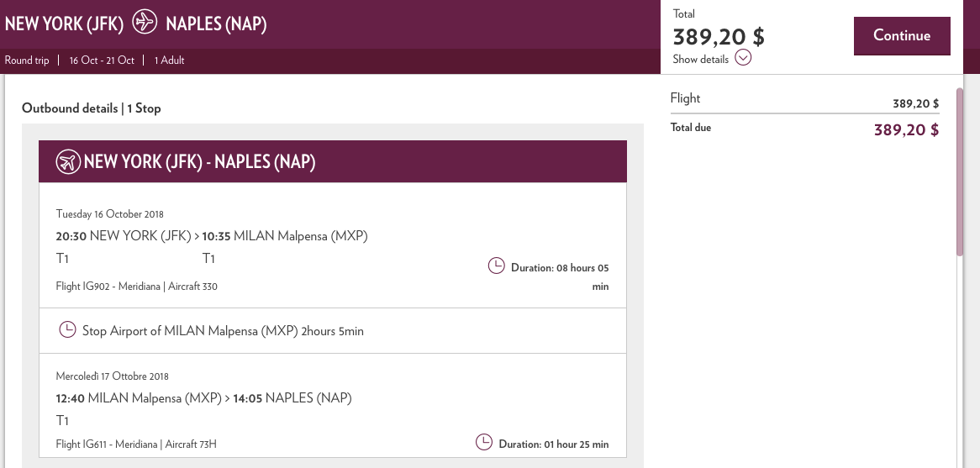Click the 12:40 MILAN Malpensa departure line
980x468 pixels.
click(203, 397)
